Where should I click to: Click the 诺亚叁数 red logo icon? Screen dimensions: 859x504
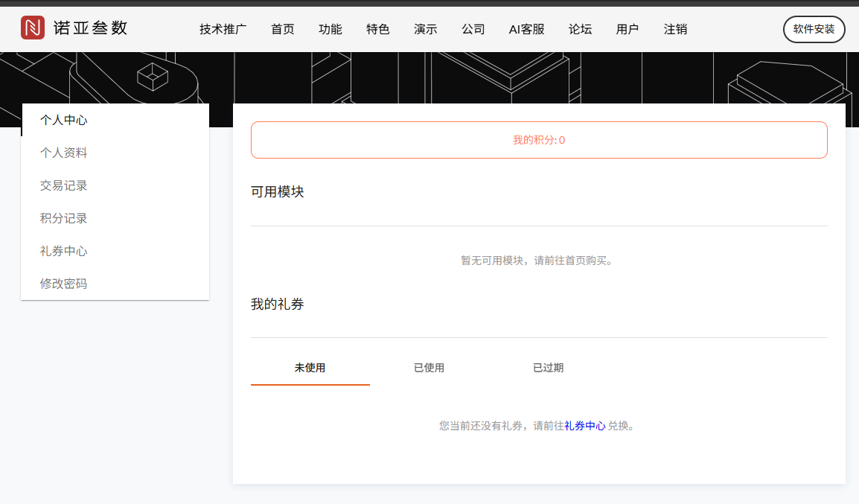click(33, 29)
